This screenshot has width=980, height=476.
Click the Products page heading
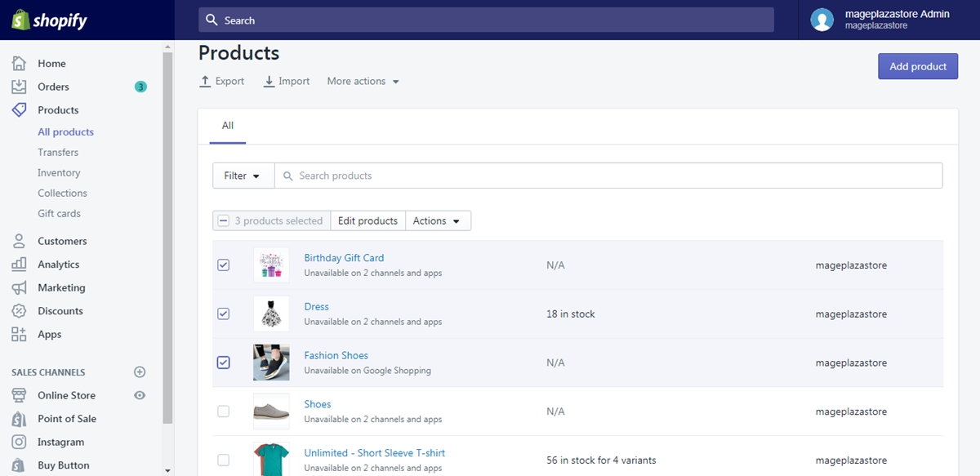(x=238, y=53)
